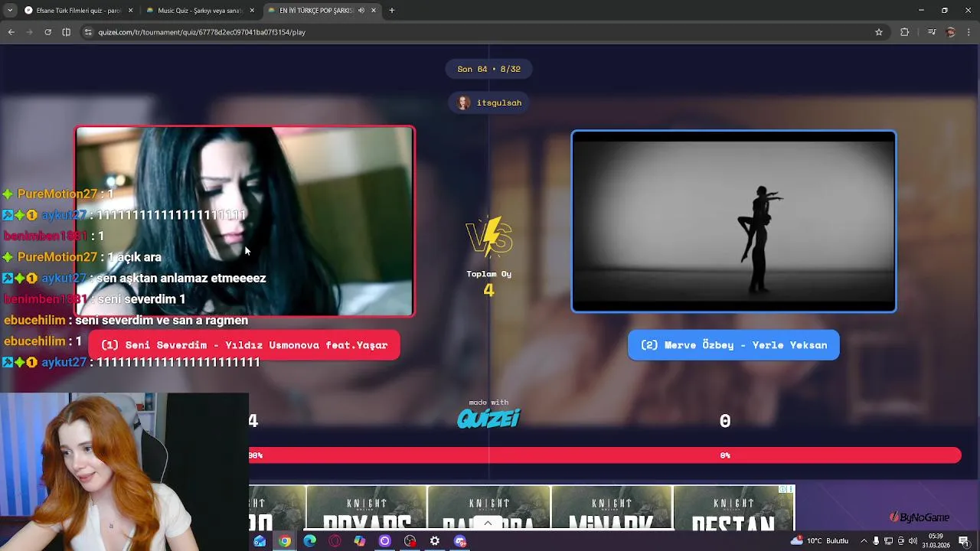Mute audio on the playing tab
The image size is (980, 551).
click(361, 11)
